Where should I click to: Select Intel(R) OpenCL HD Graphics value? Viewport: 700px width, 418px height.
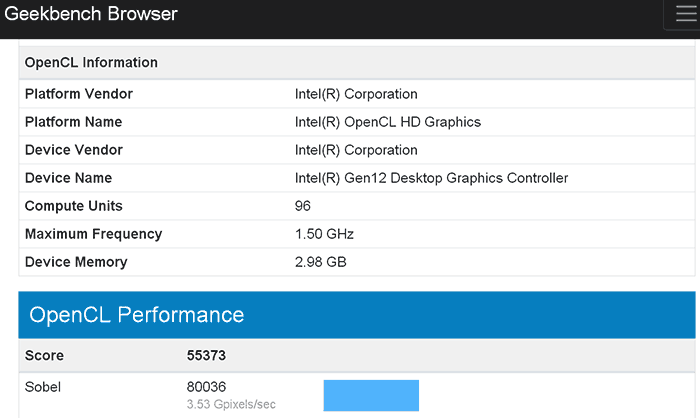click(388, 122)
